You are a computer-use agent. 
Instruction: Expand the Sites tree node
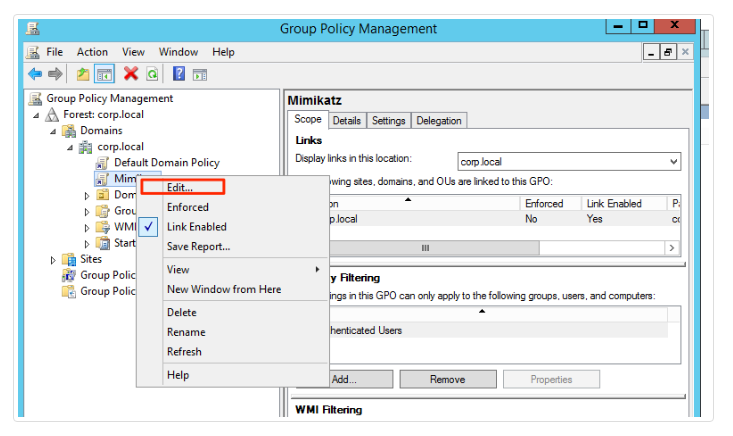[x=54, y=259]
